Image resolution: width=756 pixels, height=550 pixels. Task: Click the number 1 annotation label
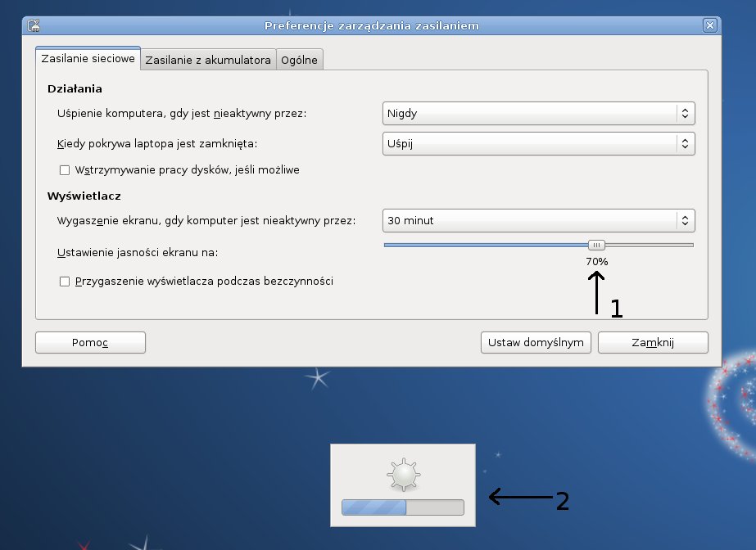616,308
